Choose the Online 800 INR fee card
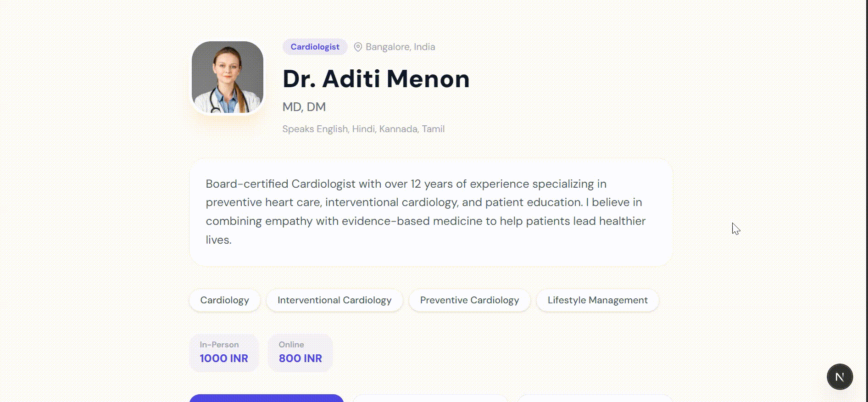This screenshot has height=402, width=868. click(x=300, y=352)
